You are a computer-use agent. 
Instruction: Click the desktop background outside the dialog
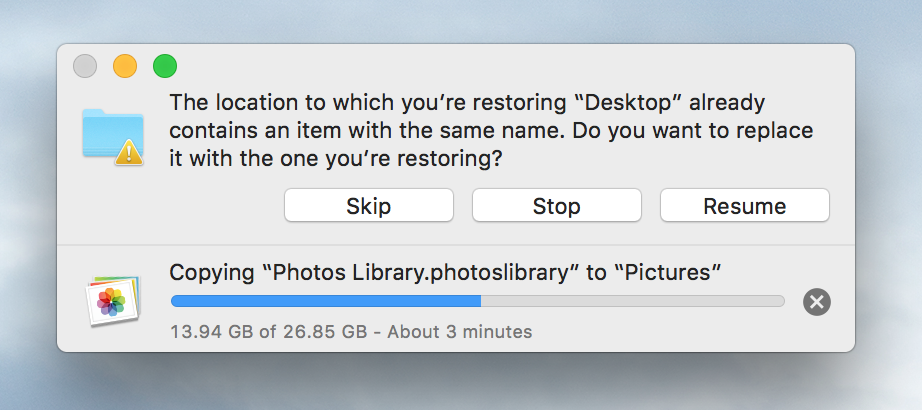click(x=460, y=385)
